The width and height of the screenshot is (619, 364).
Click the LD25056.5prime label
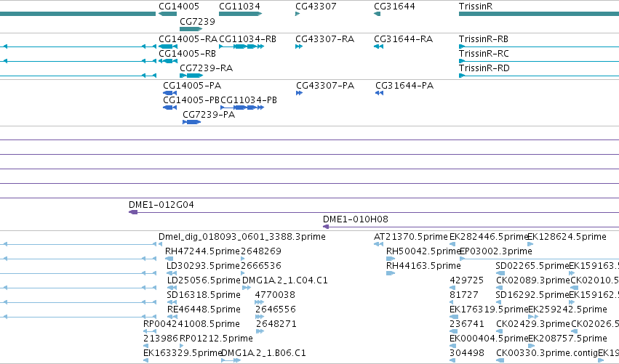pyautogui.click(x=204, y=280)
